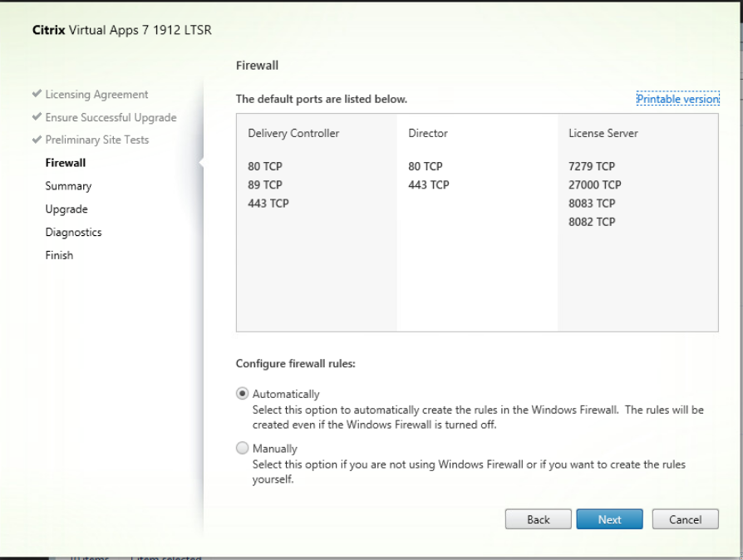Click the Preliminary Site Tests checkmark icon
743x560 pixels.
tap(37, 139)
